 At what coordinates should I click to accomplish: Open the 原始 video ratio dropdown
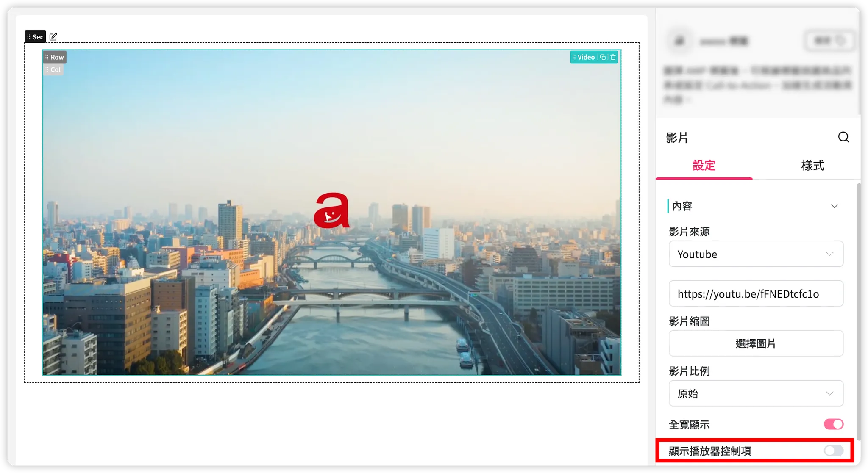pos(756,393)
